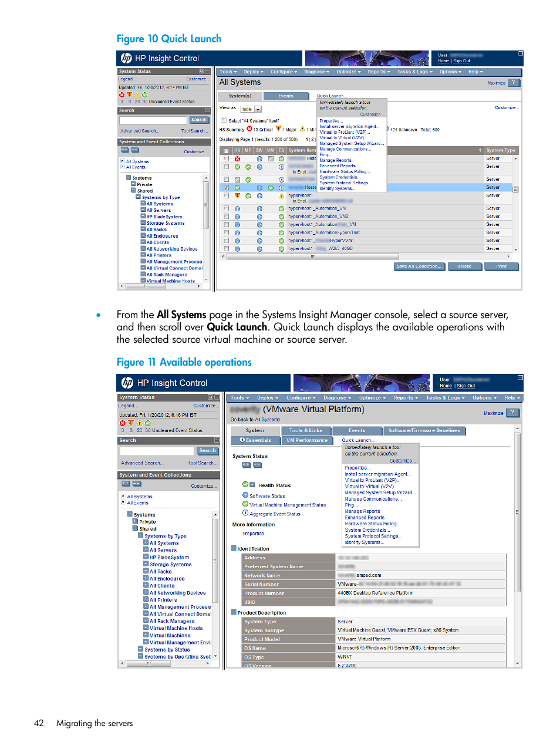The height and width of the screenshot is (746, 560).
Task: Click collapse-all icon under System Status in Figure 11
Action: click(x=257, y=465)
